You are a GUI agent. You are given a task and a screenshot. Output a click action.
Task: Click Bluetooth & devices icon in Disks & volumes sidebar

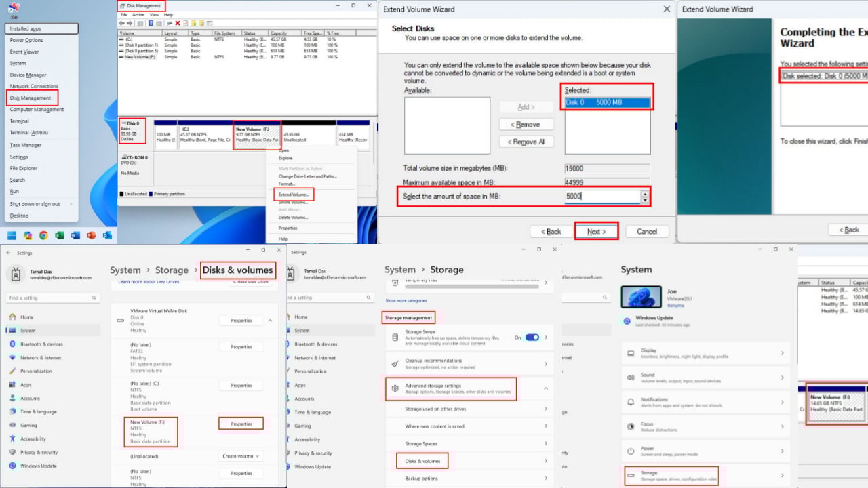[12, 344]
